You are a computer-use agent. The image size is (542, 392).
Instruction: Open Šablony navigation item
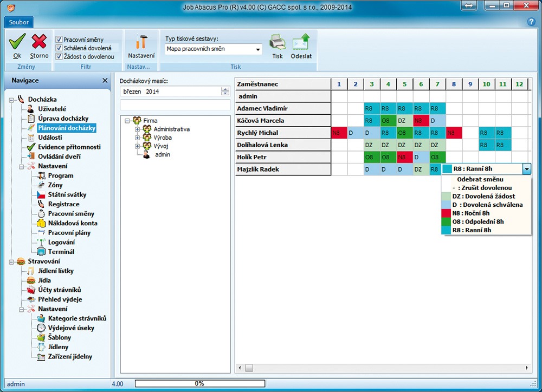[x=59, y=337]
